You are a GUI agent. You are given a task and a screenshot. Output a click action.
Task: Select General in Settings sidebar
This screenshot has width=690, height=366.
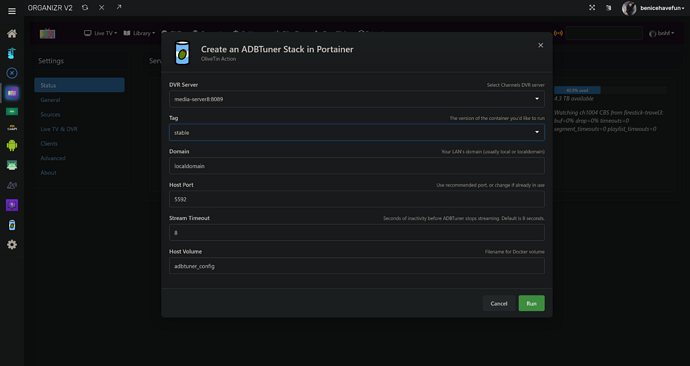pos(50,100)
